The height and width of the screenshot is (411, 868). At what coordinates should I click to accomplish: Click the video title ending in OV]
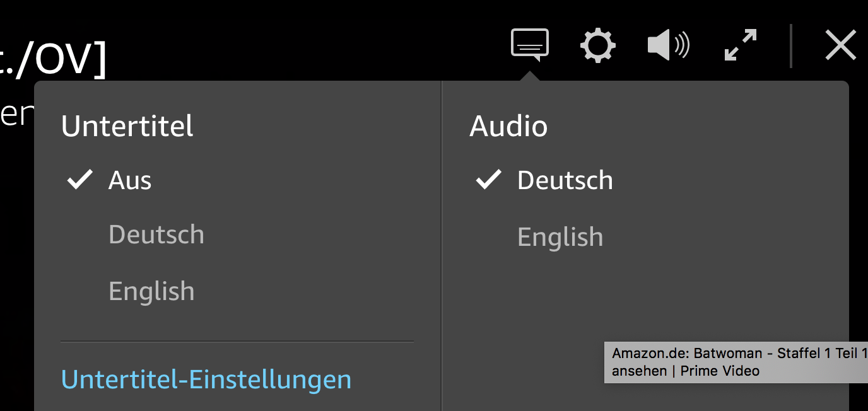(x=54, y=60)
